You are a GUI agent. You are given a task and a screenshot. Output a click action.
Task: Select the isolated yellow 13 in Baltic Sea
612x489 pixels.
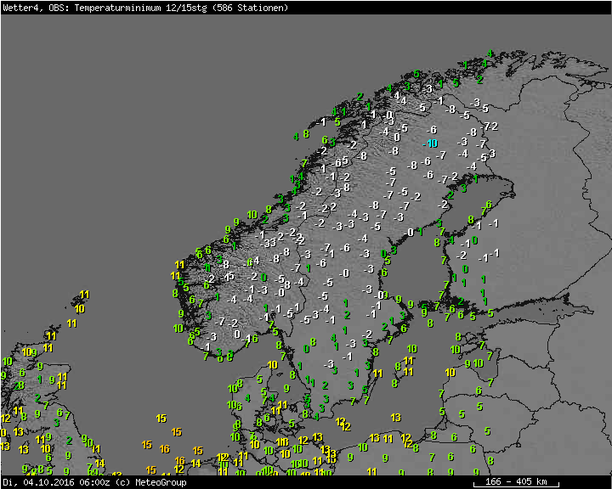[x=396, y=417]
